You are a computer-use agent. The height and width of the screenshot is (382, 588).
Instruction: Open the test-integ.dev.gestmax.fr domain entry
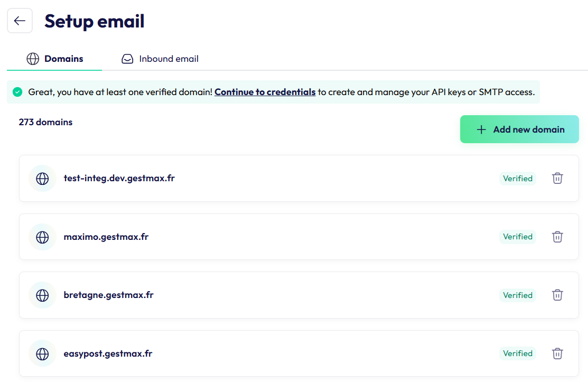click(x=299, y=179)
